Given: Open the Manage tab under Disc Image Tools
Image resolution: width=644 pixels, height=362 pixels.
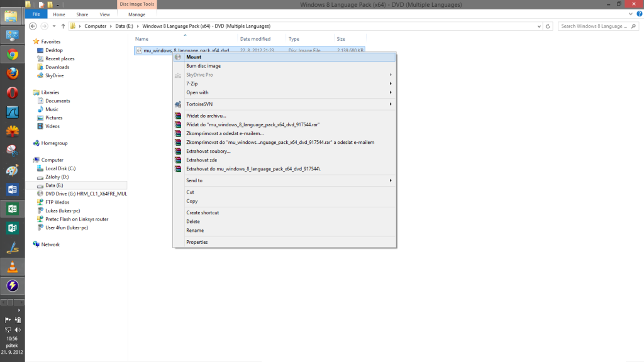Looking at the screenshot, I should point(136,14).
